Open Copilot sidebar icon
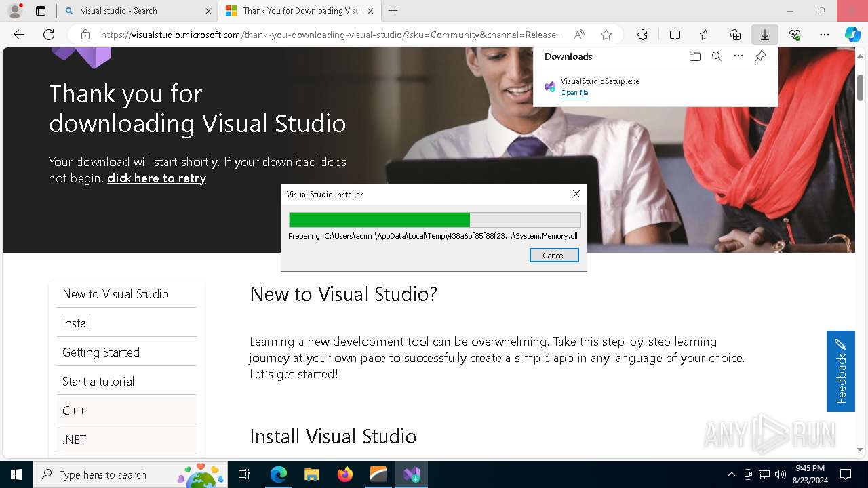Image resolution: width=868 pixels, height=488 pixels. 852,35
